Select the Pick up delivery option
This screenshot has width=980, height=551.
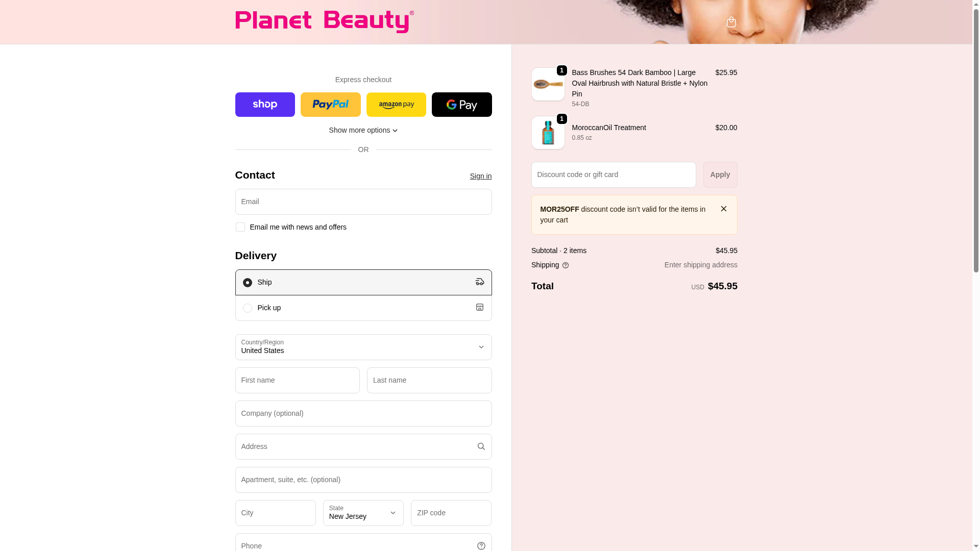[248, 308]
